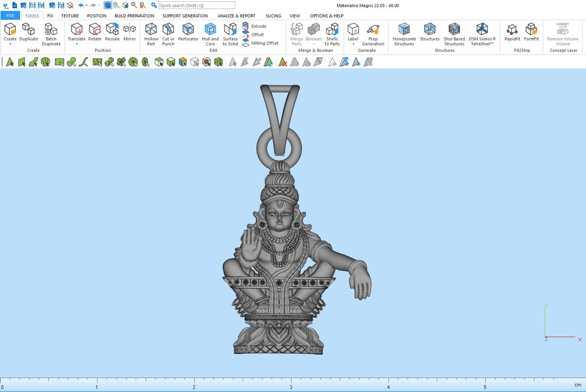Click the orange and blue cube icon

tap(183, 62)
